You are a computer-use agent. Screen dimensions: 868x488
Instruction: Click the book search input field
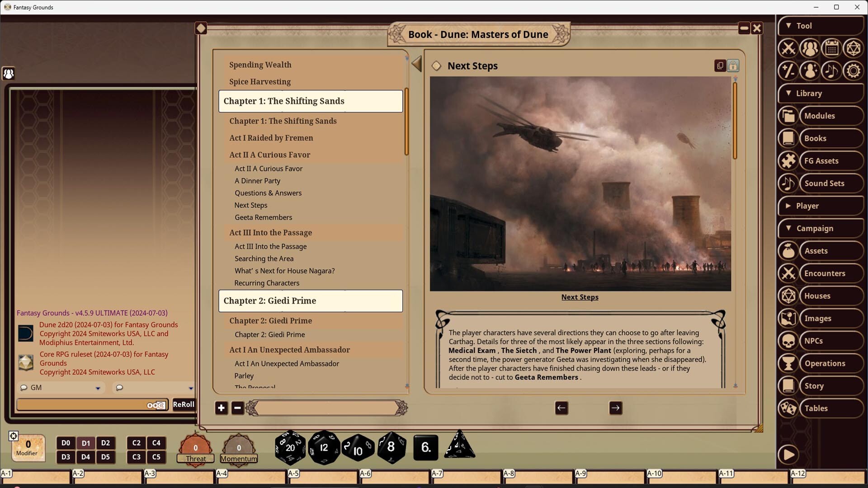(x=325, y=408)
